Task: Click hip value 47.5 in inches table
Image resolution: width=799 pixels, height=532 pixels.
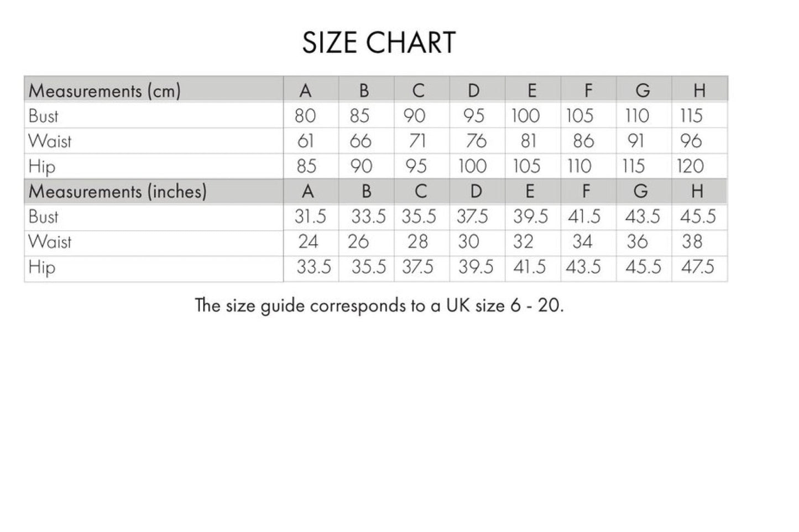Action: point(697,267)
